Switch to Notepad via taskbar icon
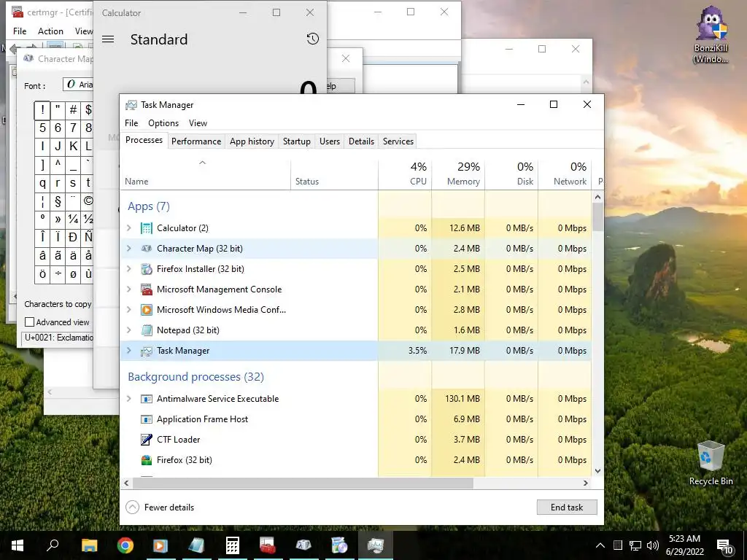The width and height of the screenshot is (747, 560). pyautogui.click(x=196, y=545)
